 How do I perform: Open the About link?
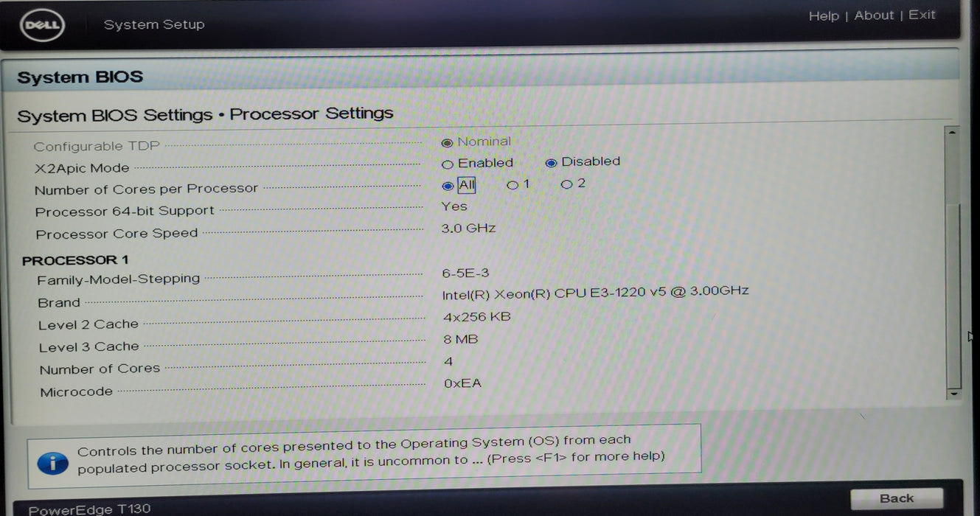point(874,15)
